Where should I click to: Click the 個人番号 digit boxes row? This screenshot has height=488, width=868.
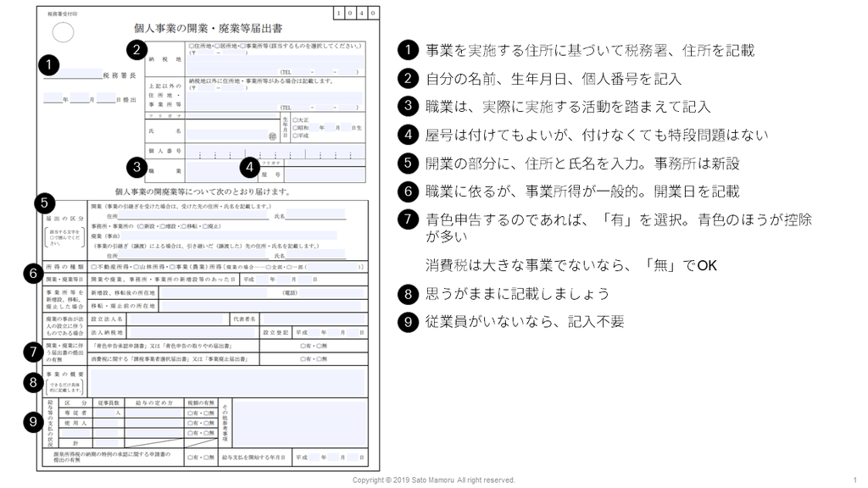(x=275, y=152)
